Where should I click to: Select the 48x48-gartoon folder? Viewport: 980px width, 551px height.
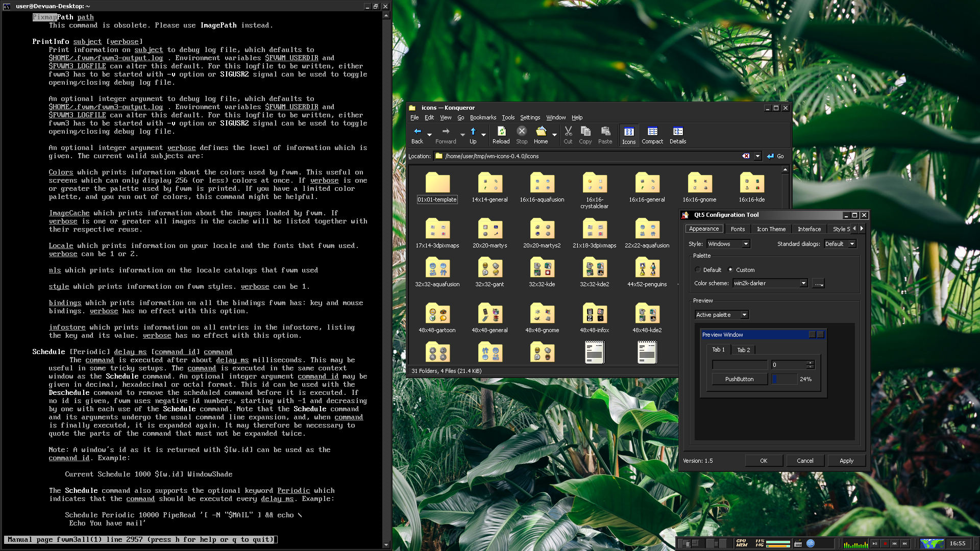point(437,318)
